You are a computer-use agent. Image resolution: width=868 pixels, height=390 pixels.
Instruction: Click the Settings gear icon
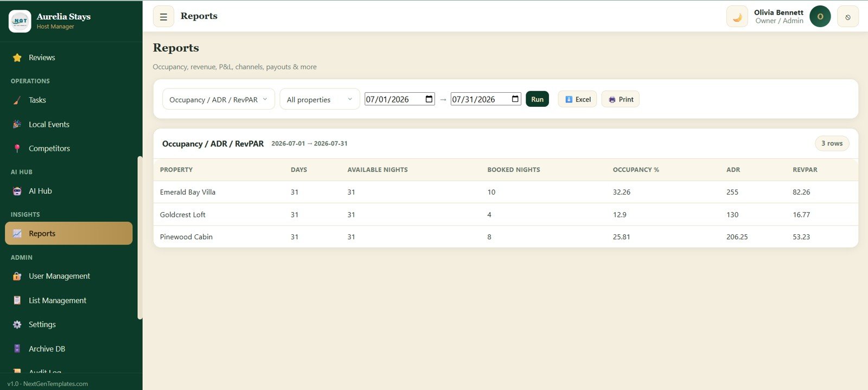[17, 324]
